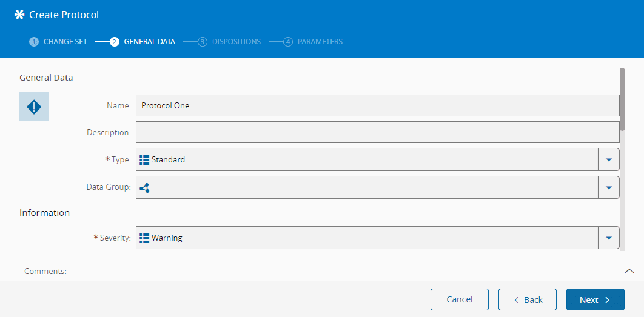Click the share icon in Data Group field
This screenshot has width=644, height=317.
pos(144,188)
